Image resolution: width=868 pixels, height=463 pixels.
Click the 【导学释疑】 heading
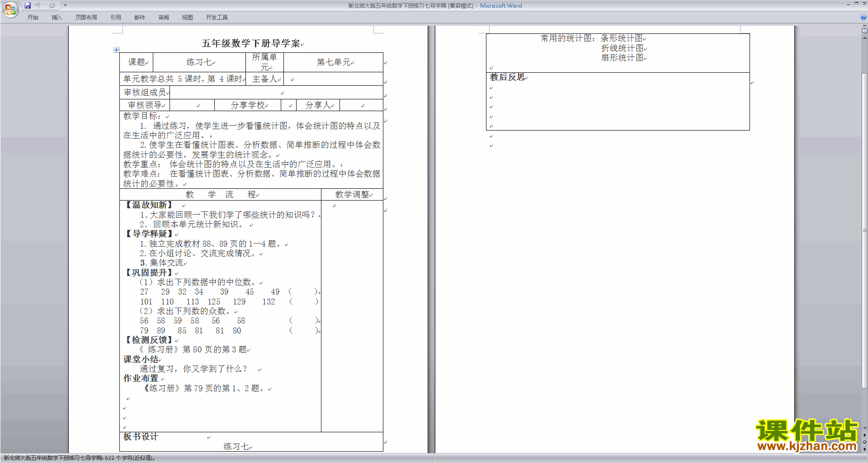pyautogui.click(x=149, y=234)
